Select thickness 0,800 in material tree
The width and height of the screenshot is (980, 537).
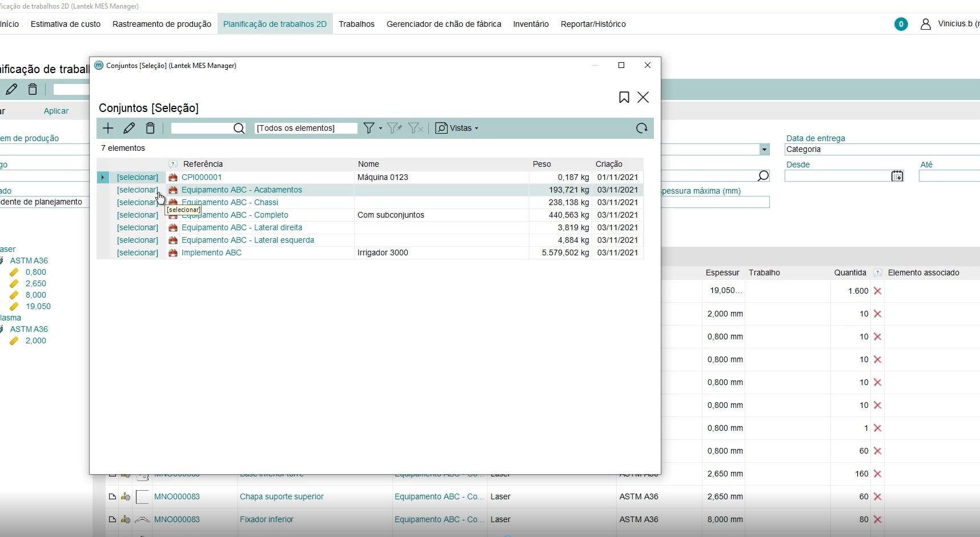point(35,272)
